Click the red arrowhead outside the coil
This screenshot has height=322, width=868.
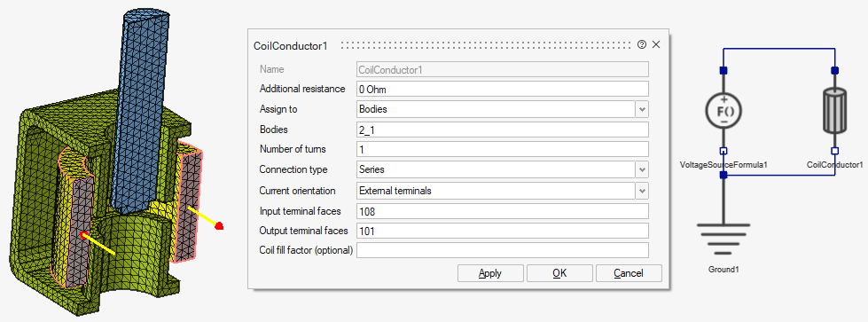point(220,225)
